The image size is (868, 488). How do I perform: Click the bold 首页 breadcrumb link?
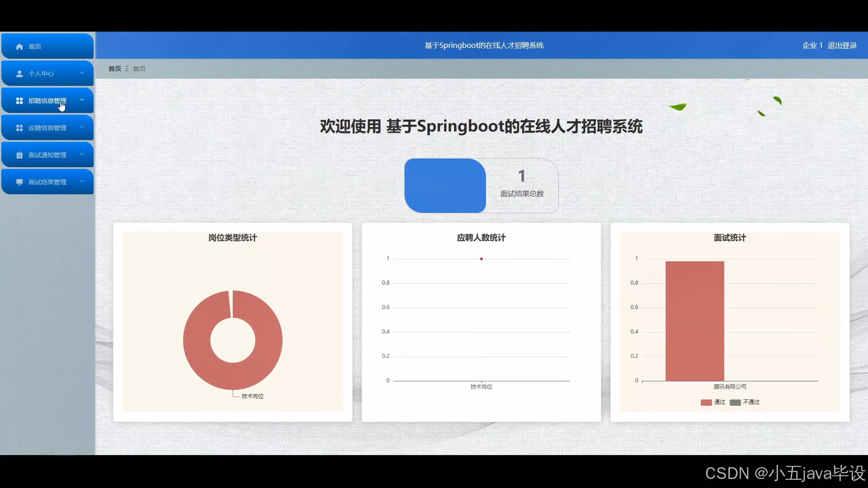pyautogui.click(x=115, y=69)
